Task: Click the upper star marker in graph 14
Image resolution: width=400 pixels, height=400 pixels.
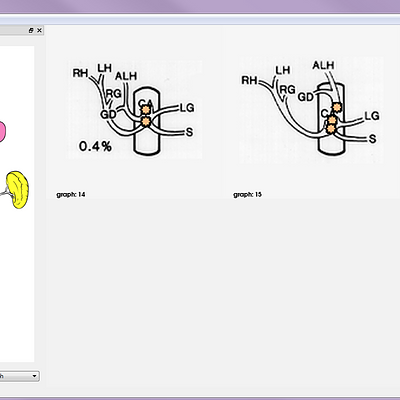Action: pyautogui.click(x=146, y=110)
